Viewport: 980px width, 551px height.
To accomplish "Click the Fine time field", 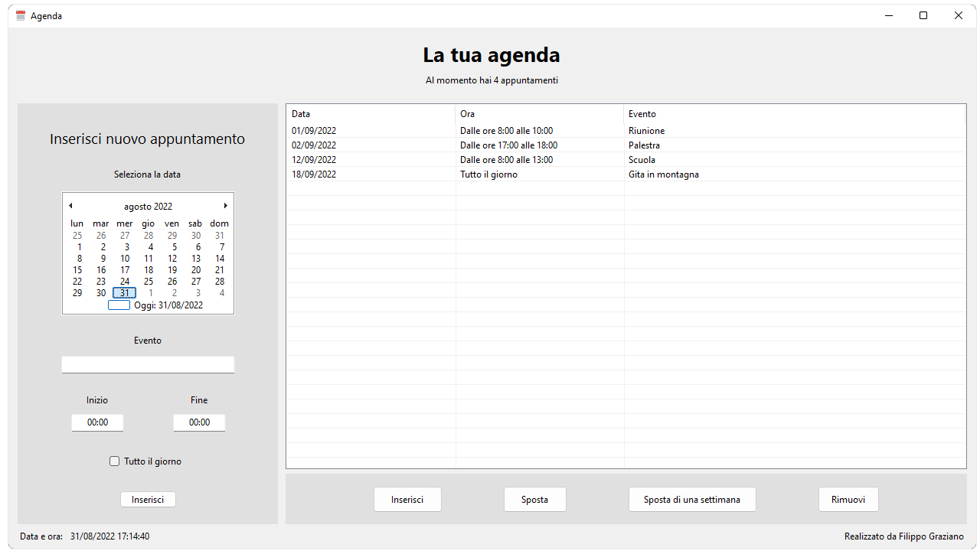I will (199, 422).
